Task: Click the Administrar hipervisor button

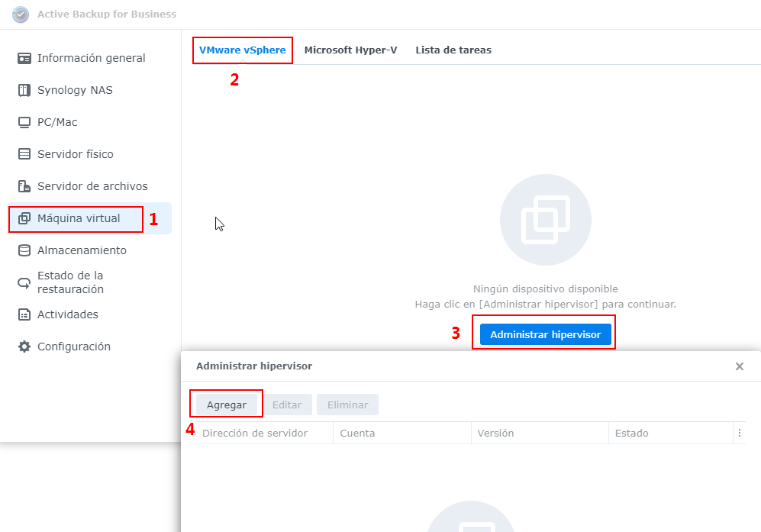Action: click(x=545, y=334)
